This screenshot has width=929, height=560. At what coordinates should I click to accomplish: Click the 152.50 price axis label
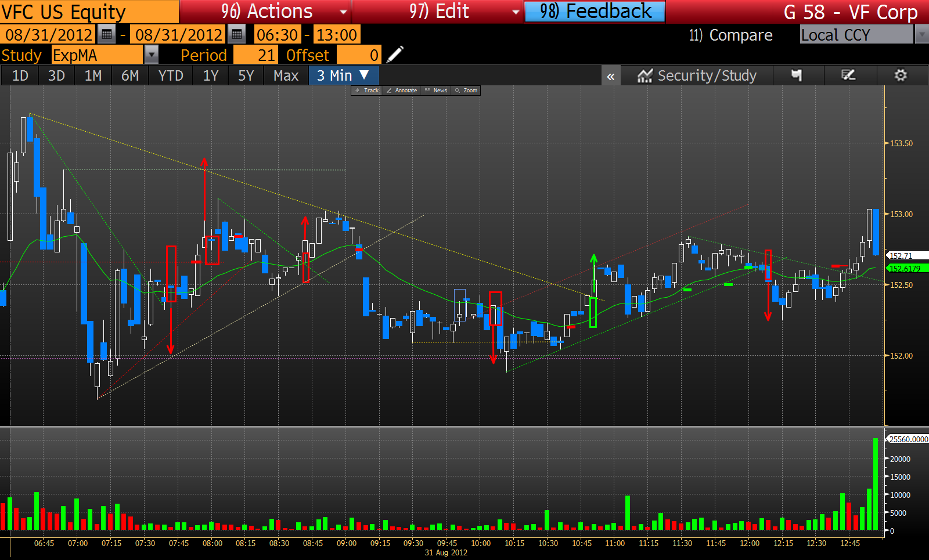click(901, 285)
